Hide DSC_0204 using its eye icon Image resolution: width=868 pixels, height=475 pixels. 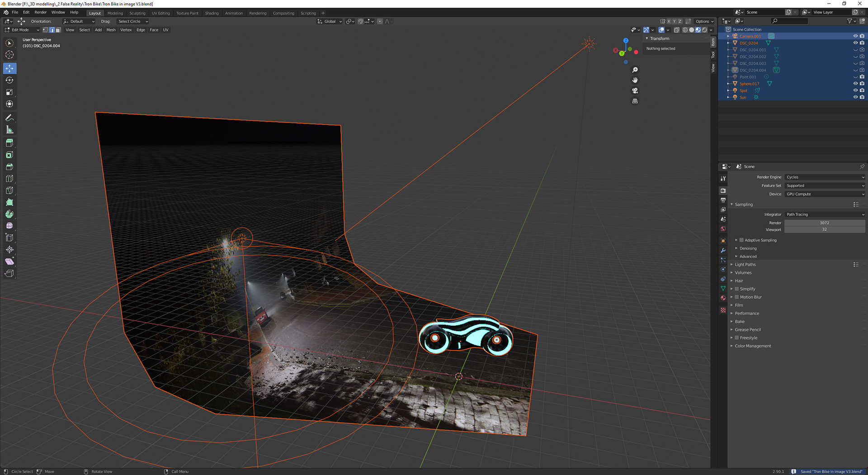855,43
